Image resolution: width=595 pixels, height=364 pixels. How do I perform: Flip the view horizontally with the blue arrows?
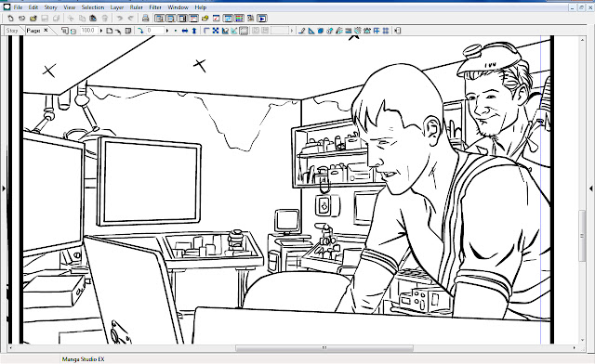185,31
